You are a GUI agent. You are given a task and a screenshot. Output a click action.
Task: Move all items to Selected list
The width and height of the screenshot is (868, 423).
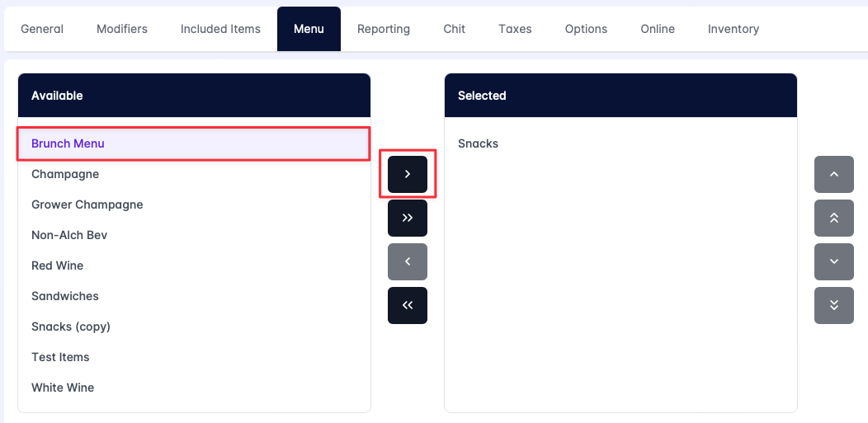pos(408,219)
